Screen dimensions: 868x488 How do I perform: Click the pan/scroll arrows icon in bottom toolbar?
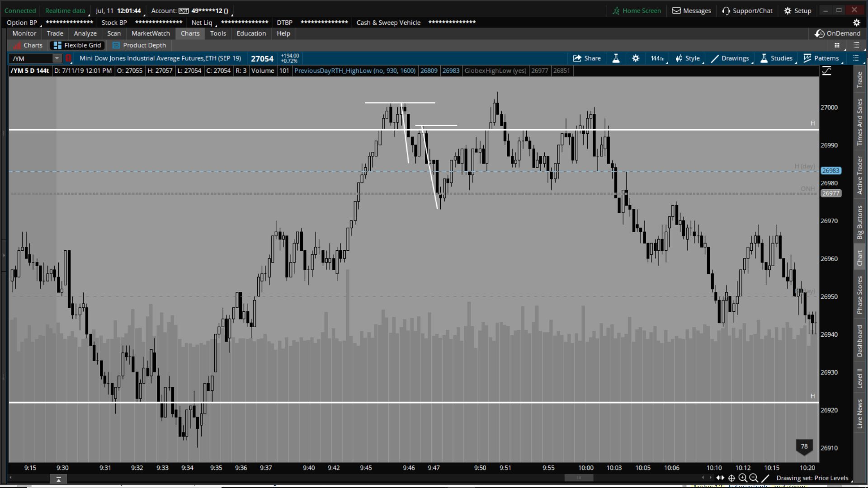pos(720,478)
